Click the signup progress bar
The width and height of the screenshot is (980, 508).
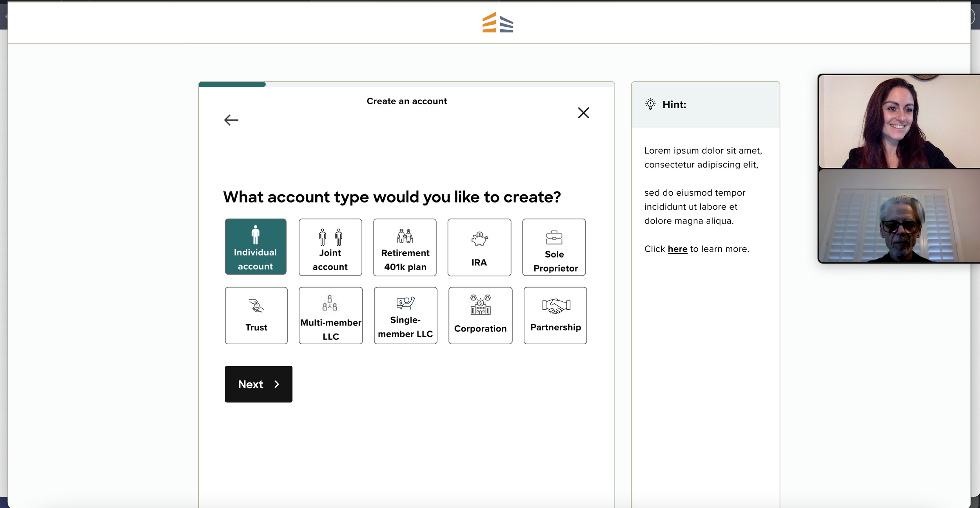tap(406, 84)
